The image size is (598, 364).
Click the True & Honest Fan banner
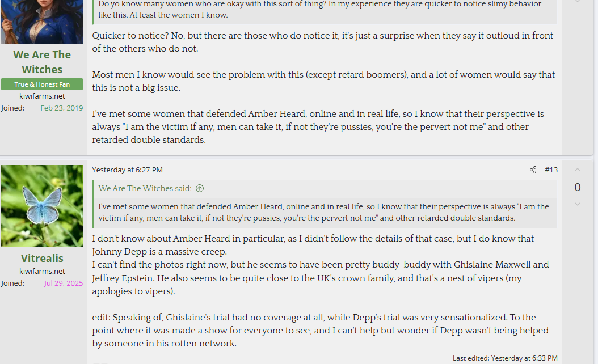pos(42,84)
